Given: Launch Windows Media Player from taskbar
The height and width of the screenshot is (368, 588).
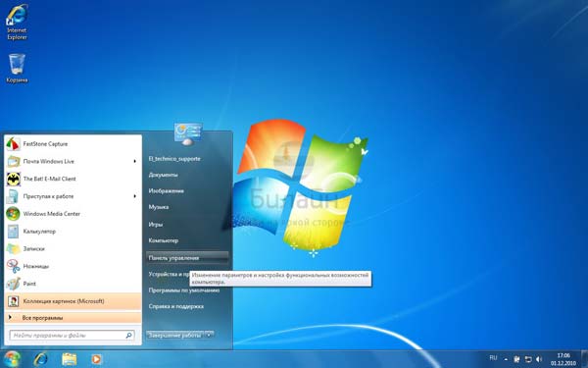Looking at the screenshot, I should (x=96, y=359).
